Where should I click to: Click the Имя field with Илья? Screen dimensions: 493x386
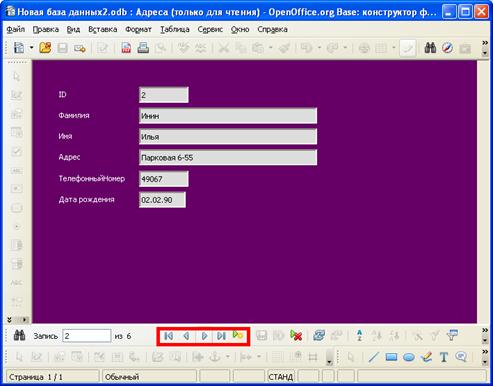point(228,137)
